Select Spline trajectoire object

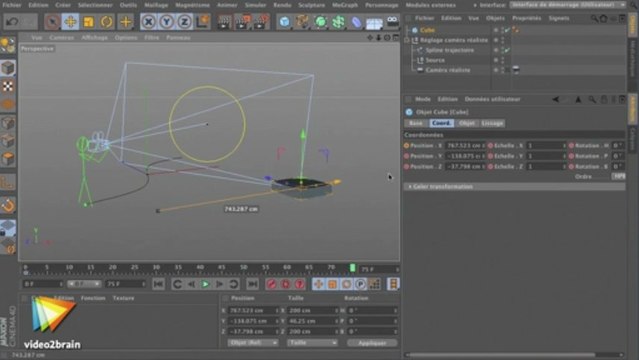tap(450, 50)
